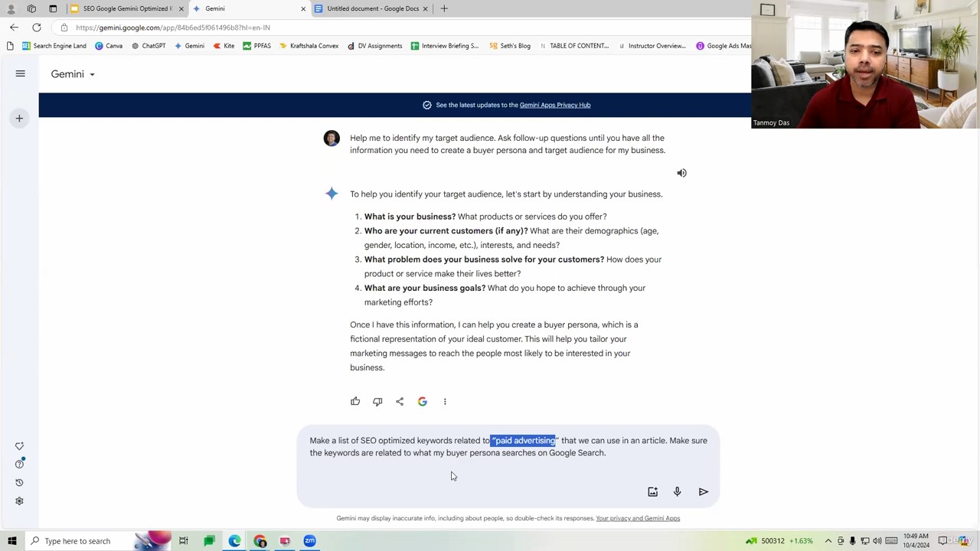Open Kraftshala Convex bookmark
Screen dimensions: 980x551
[309, 46]
